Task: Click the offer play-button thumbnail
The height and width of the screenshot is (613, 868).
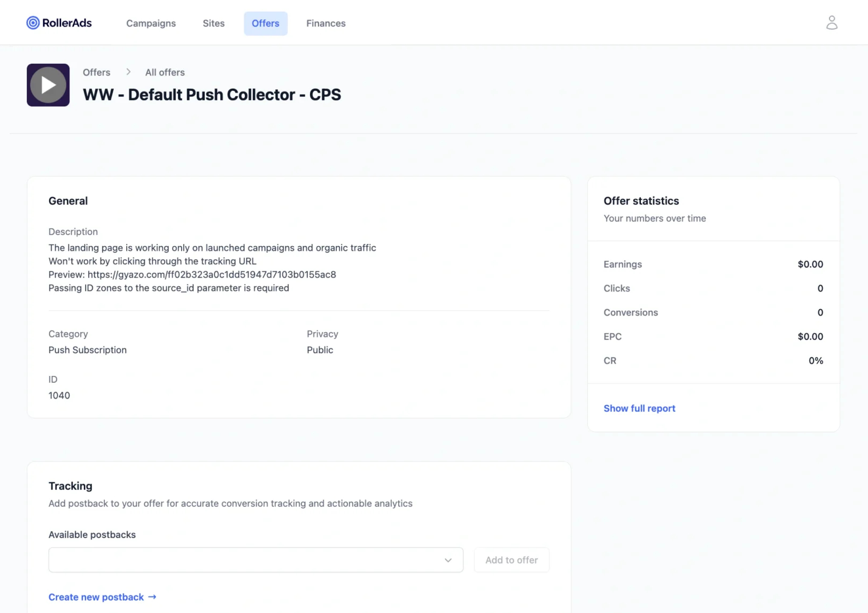Action: pos(48,85)
